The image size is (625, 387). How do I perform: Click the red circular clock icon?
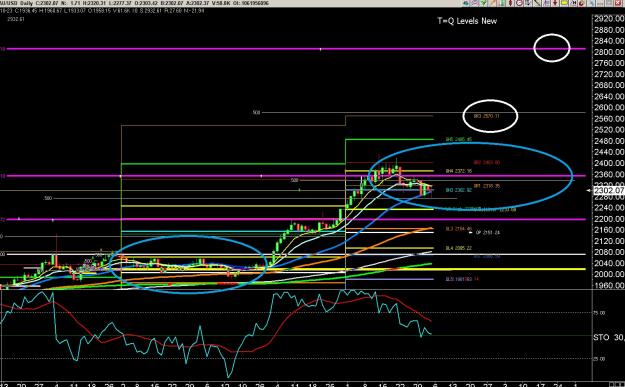point(519,3)
